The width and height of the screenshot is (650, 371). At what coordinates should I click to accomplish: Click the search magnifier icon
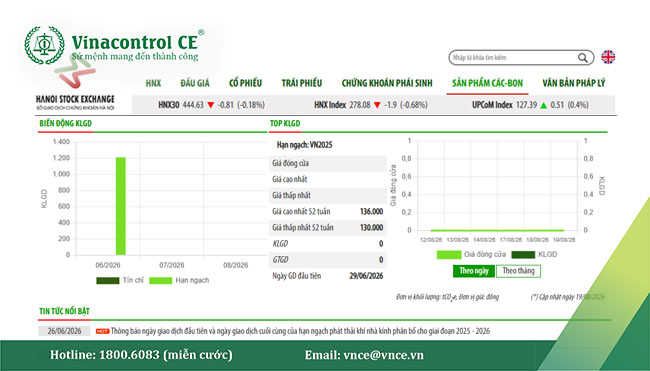point(582,58)
